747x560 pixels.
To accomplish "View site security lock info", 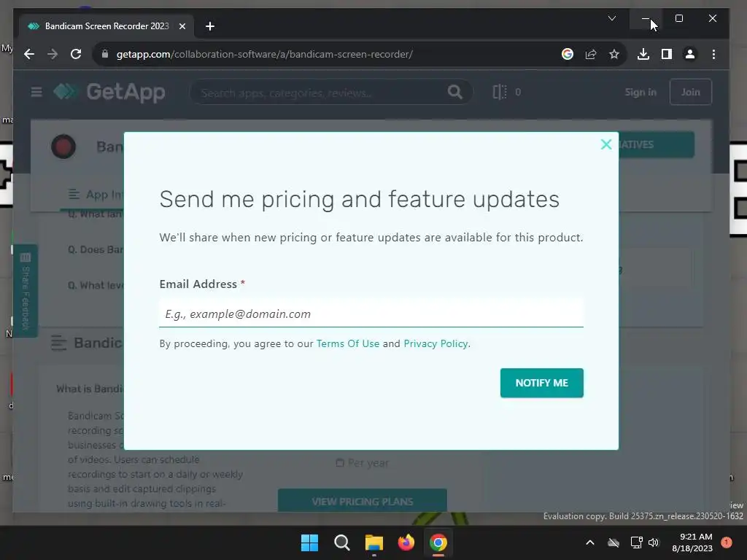I will (105, 54).
